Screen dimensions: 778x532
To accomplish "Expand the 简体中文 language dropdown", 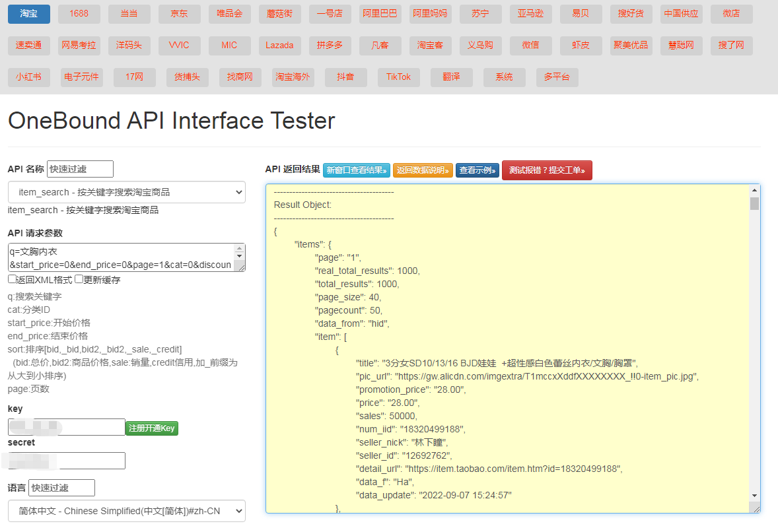I will pyautogui.click(x=127, y=511).
